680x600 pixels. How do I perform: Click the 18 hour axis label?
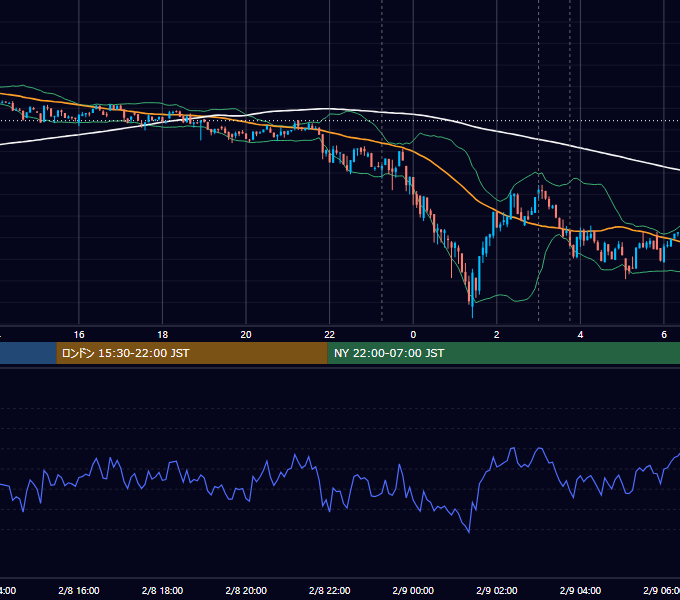tap(163, 334)
